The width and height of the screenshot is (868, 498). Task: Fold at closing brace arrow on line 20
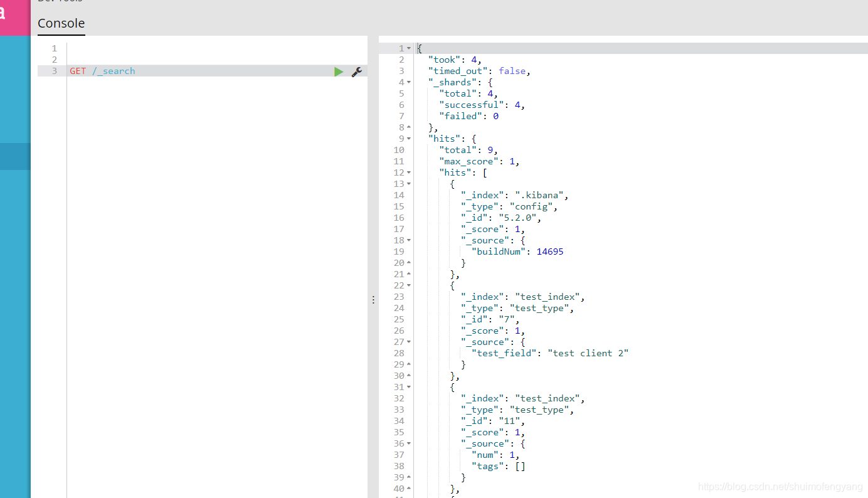[x=409, y=263]
